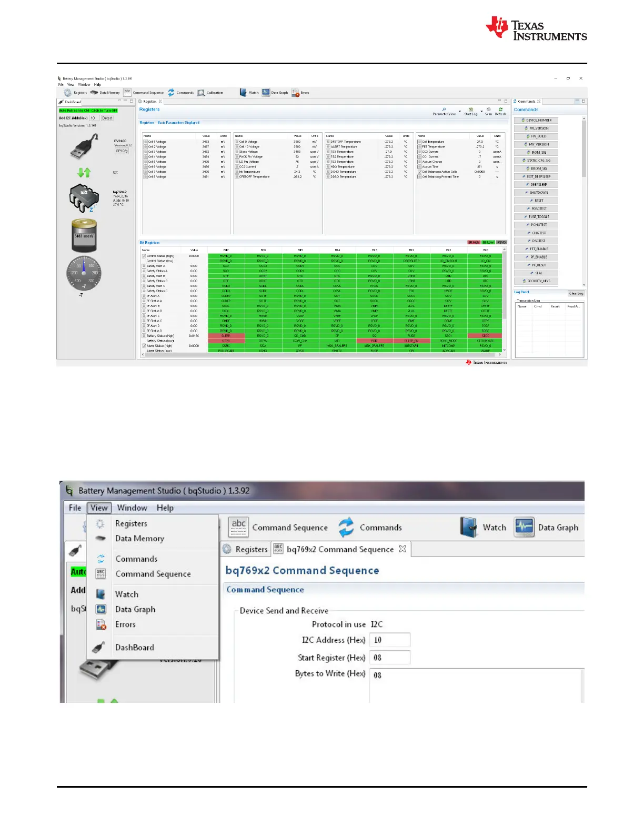Viewport: 644px width, 834px height.
Task: Open Commands in the bqStudio 1.3.101 toolbar
Action: tap(181, 93)
